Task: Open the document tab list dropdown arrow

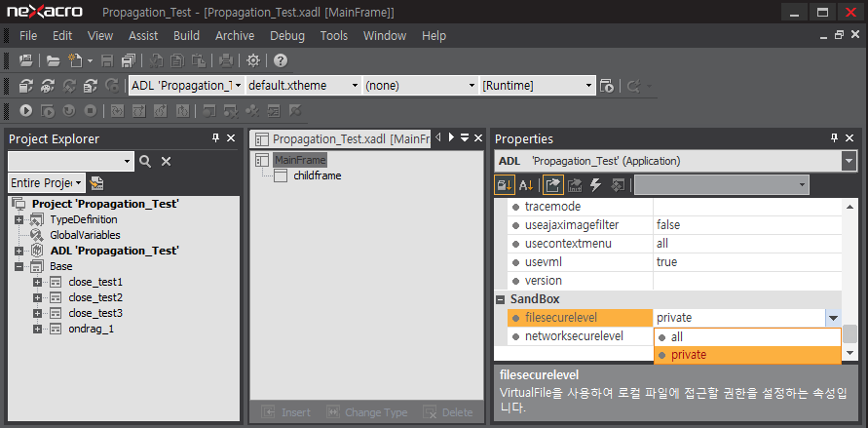Action: [465, 137]
